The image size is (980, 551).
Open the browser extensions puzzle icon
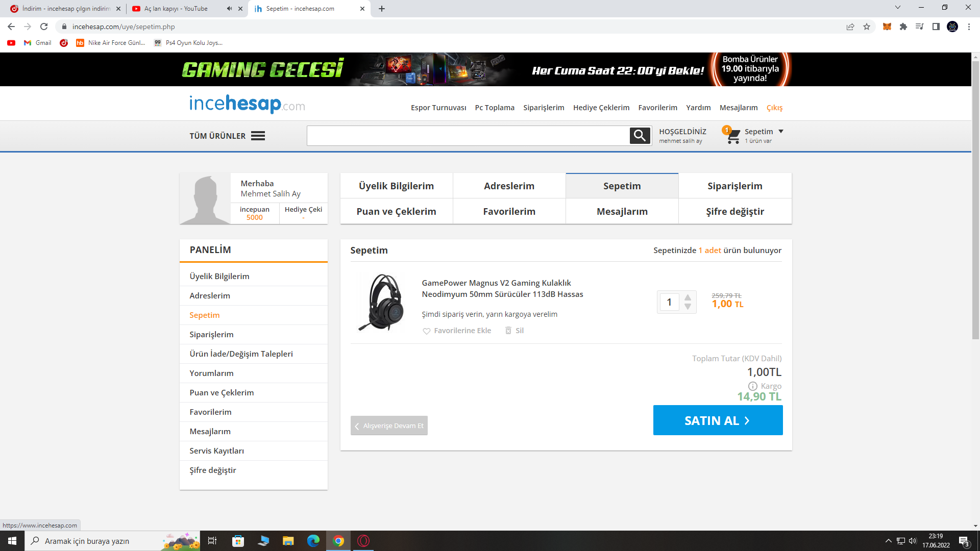point(903,27)
